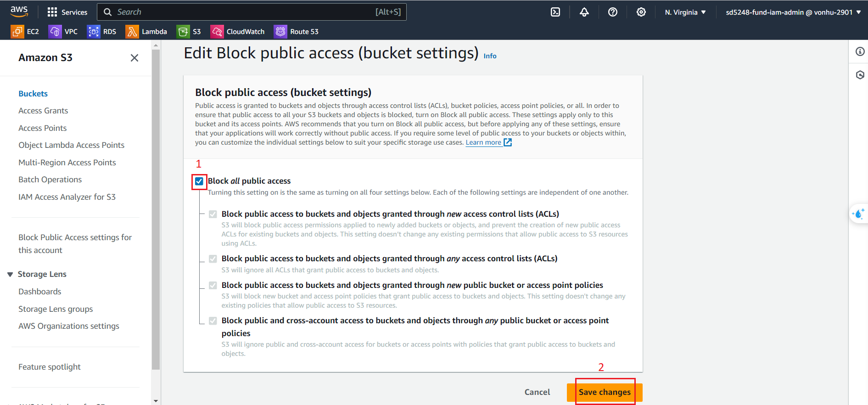Screen dimensions: 868x405
Task: Open the Services menu
Action: pyautogui.click(x=67, y=12)
